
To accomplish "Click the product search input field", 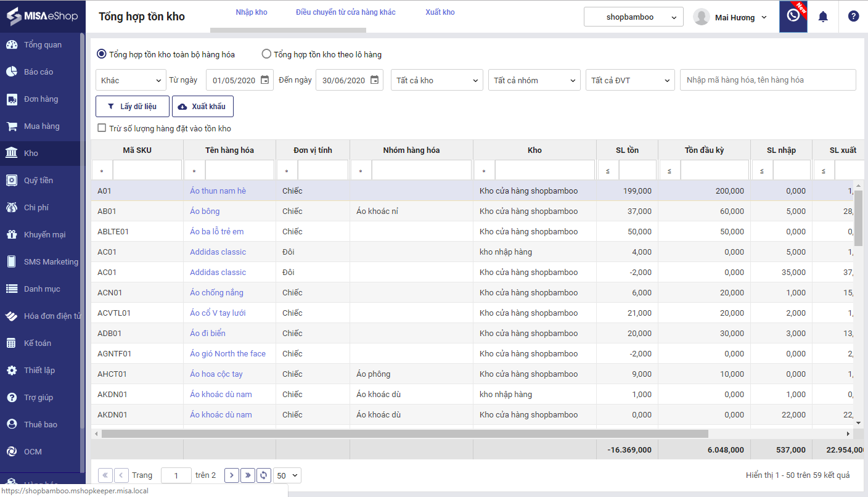I will [x=768, y=80].
